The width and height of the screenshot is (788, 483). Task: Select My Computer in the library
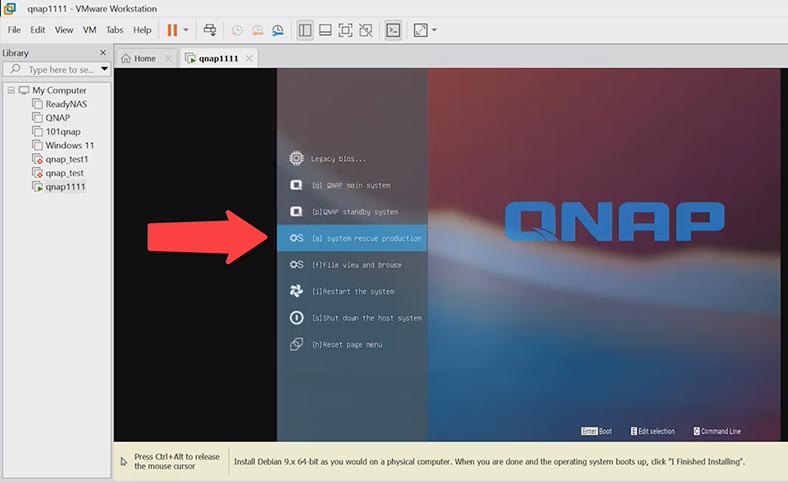click(59, 90)
